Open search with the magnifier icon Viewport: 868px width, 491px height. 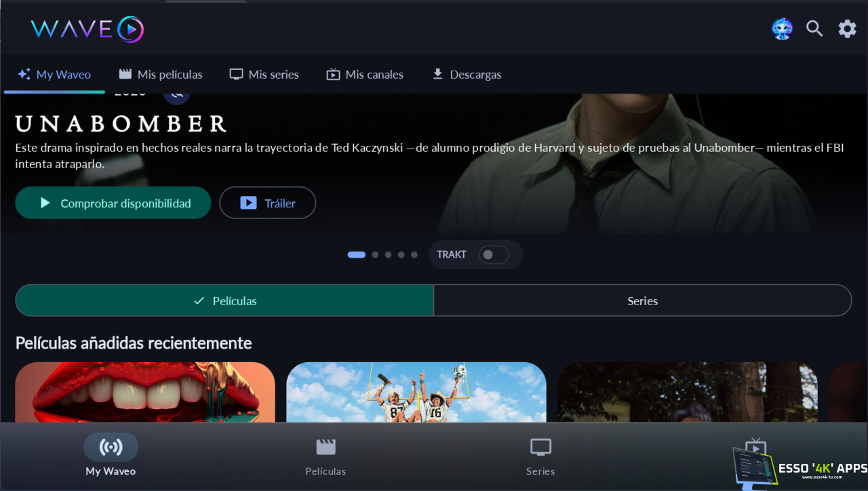coord(814,28)
